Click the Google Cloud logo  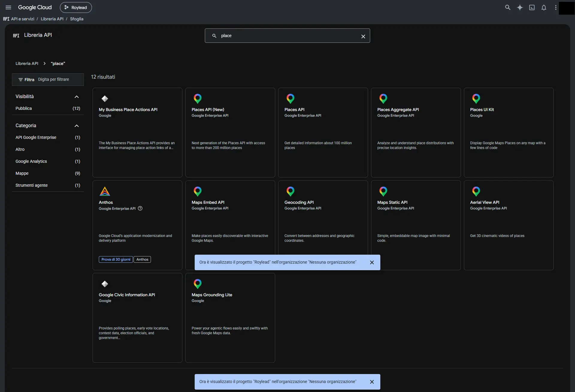tap(35, 7)
